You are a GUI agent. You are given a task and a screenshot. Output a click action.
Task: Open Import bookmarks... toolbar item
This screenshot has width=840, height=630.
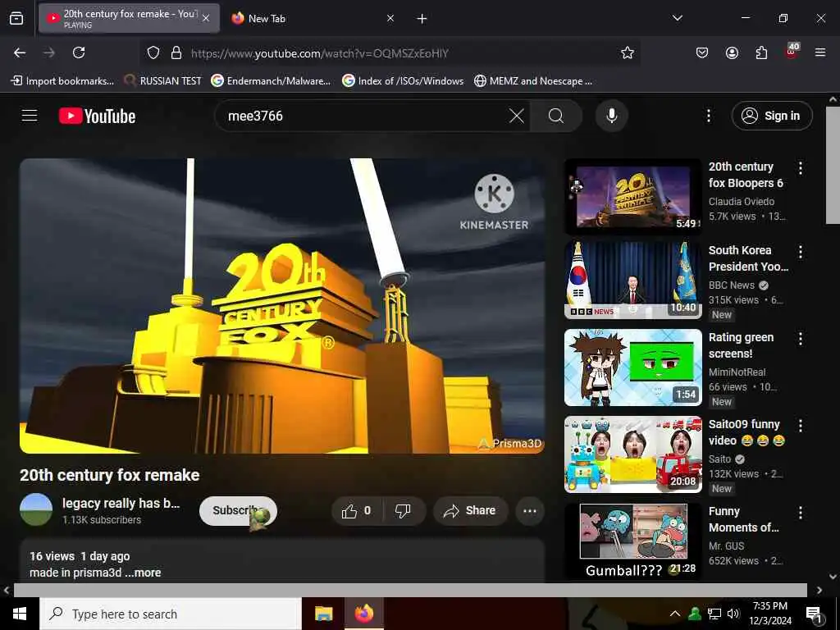[x=62, y=81]
